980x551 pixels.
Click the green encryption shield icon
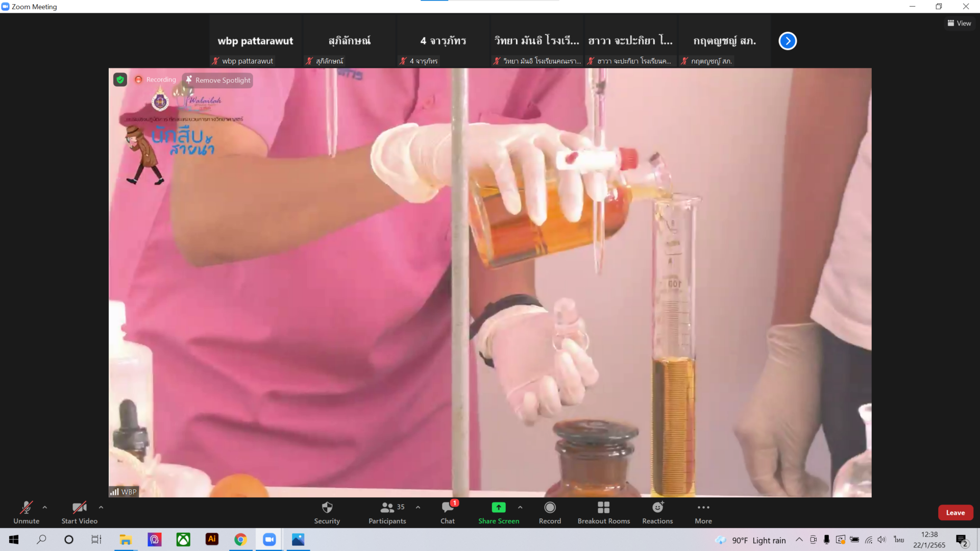coord(120,80)
